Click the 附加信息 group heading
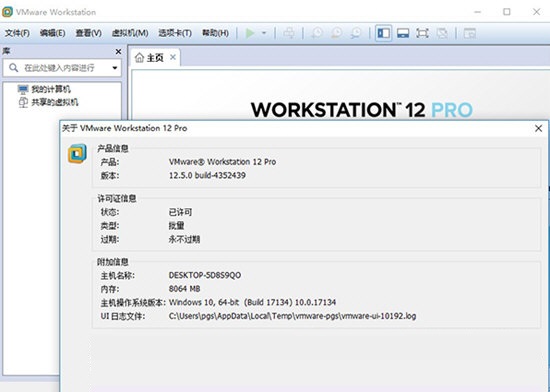This screenshot has height=392, width=550. pos(113,262)
